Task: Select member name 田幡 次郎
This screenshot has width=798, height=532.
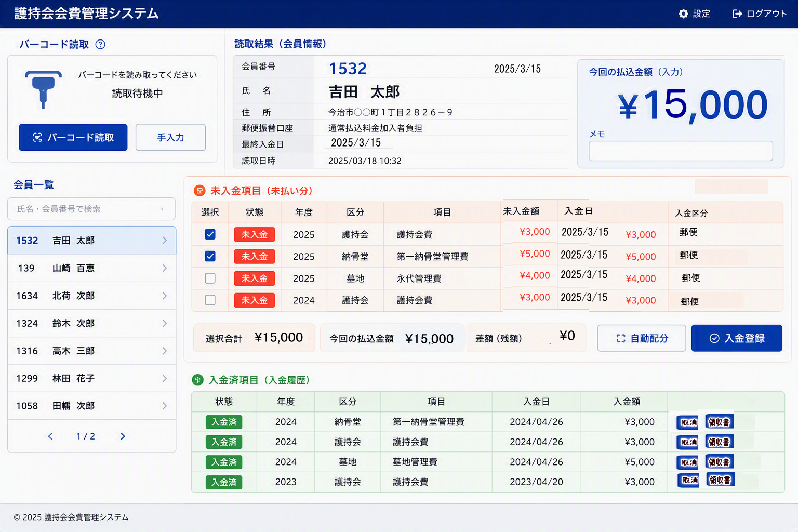Action: click(73, 406)
